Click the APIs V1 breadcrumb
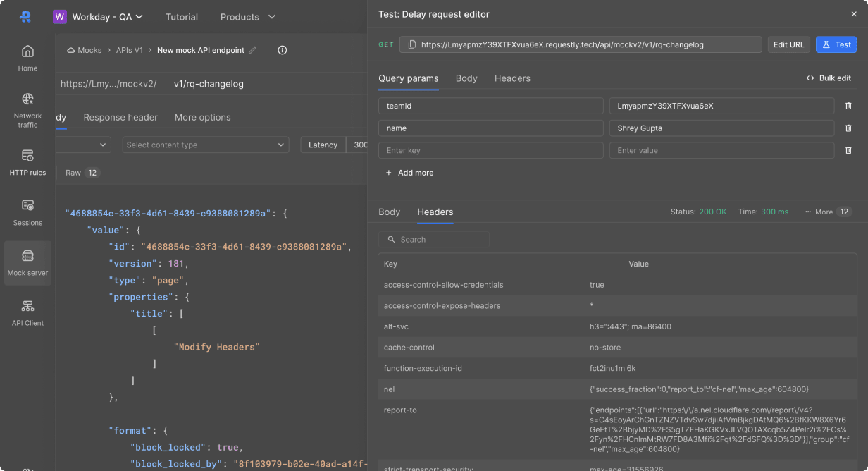Screen dimensions: 868x471 click(130, 50)
